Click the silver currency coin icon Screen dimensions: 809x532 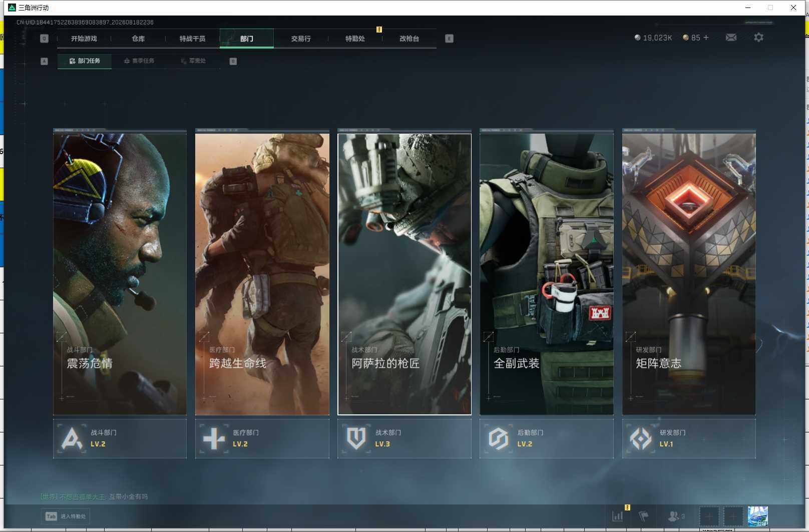637,38
